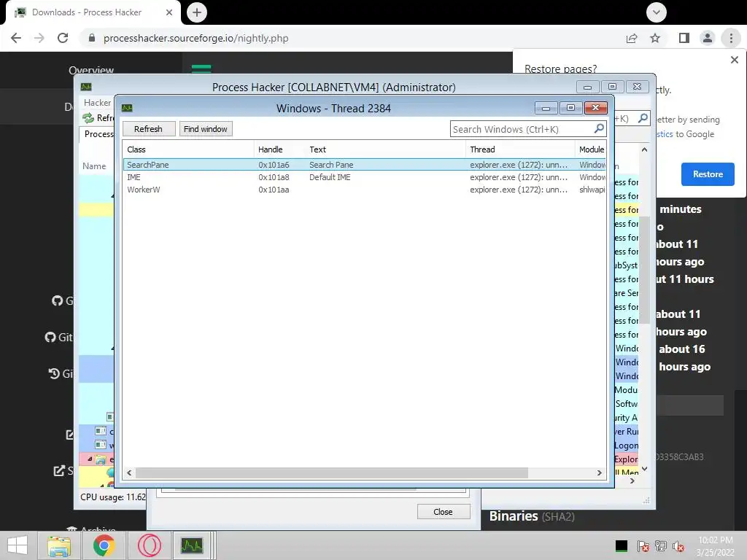This screenshot has width=747, height=560.
Task: Sort by the Text column header
Action: pyautogui.click(x=385, y=149)
